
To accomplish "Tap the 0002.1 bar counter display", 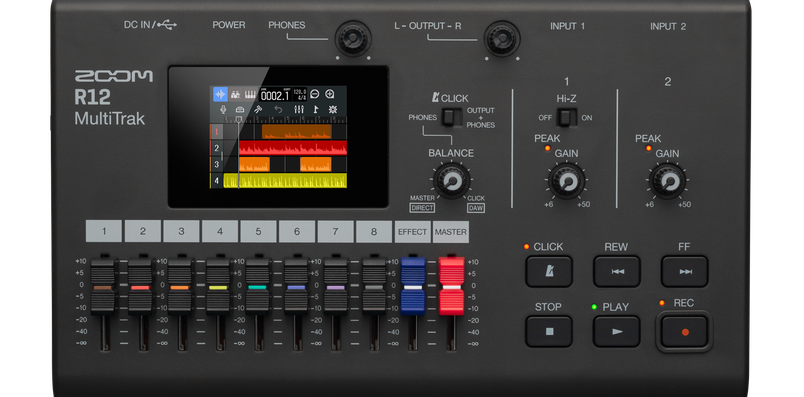I will click(275, 94).
